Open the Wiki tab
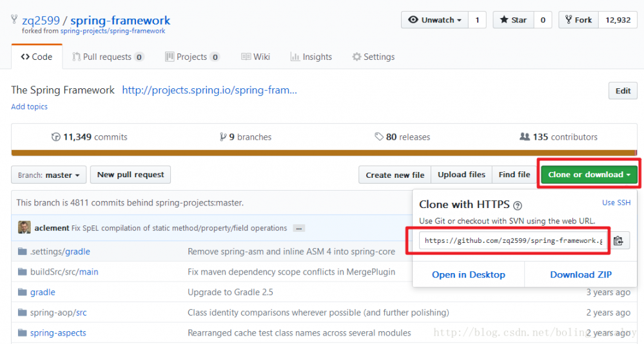 tap(255, 57)
